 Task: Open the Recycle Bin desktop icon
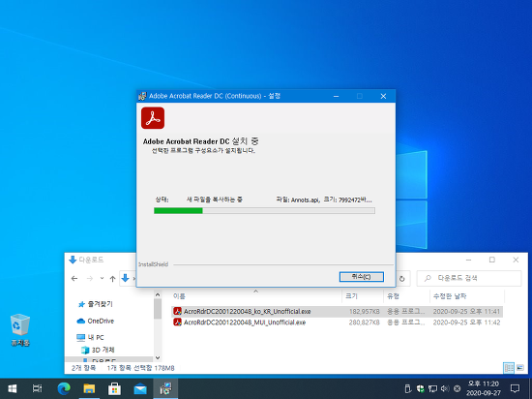20,330
